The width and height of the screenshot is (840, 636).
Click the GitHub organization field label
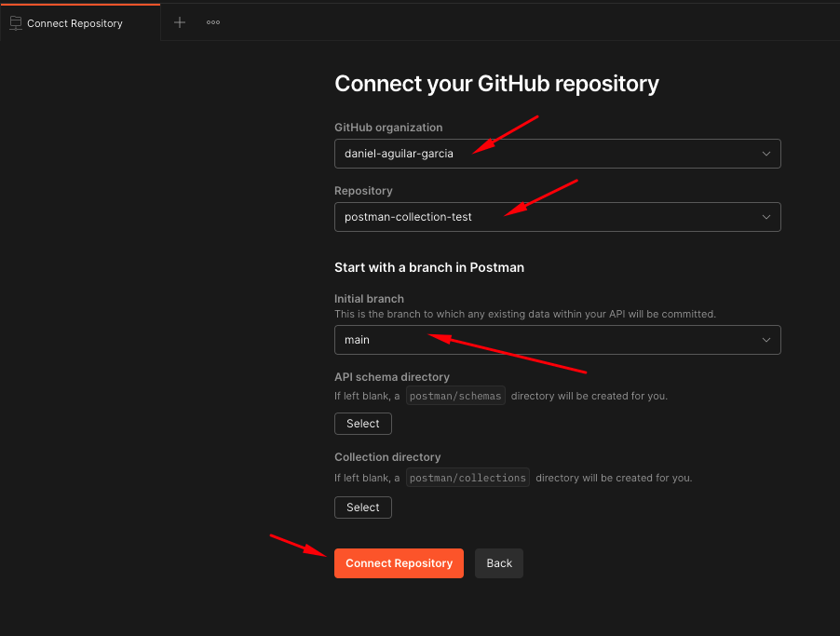tap(388, 128)
